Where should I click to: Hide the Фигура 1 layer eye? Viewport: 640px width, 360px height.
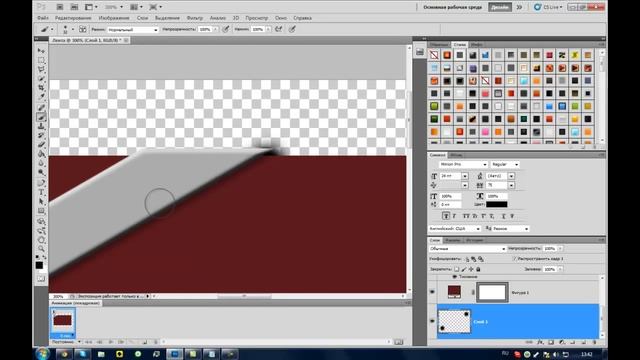(x=432, y=292)
